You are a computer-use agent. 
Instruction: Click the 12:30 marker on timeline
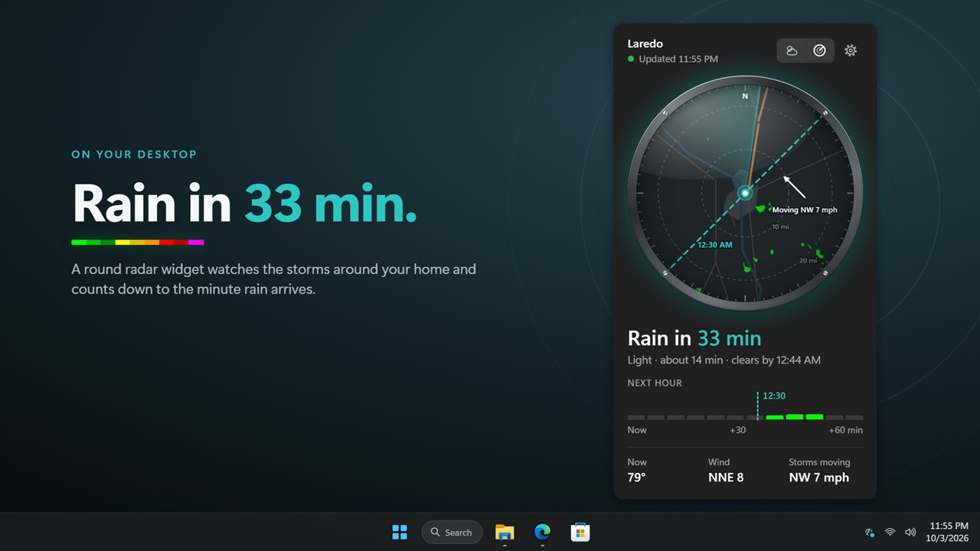(774, 396)
